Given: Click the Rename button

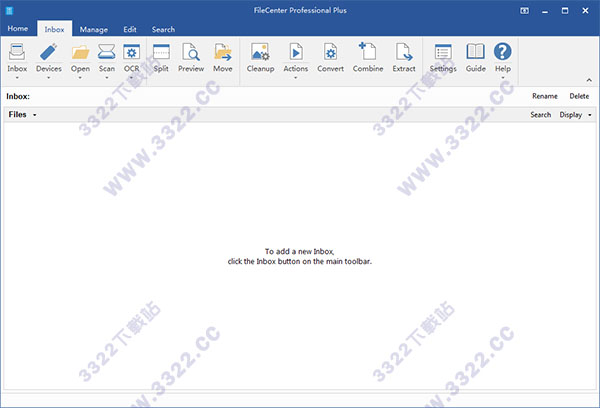Looking at the screenshot, I should coord(545,96).
